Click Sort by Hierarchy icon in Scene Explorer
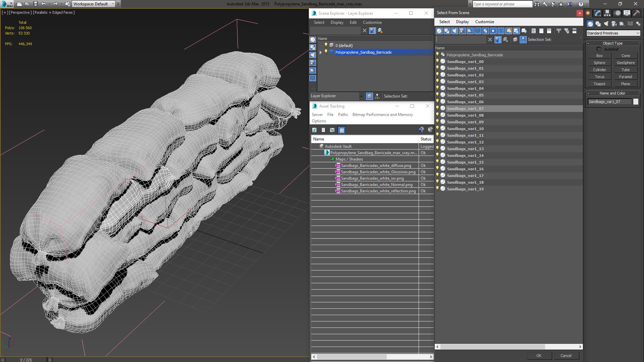Screen dimensions: 644x362 pyautogui.click(x=377, y=96)
